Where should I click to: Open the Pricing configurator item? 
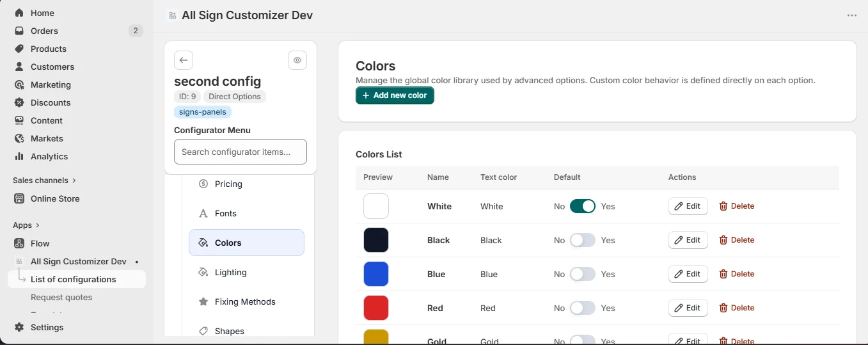pos(246,184)
